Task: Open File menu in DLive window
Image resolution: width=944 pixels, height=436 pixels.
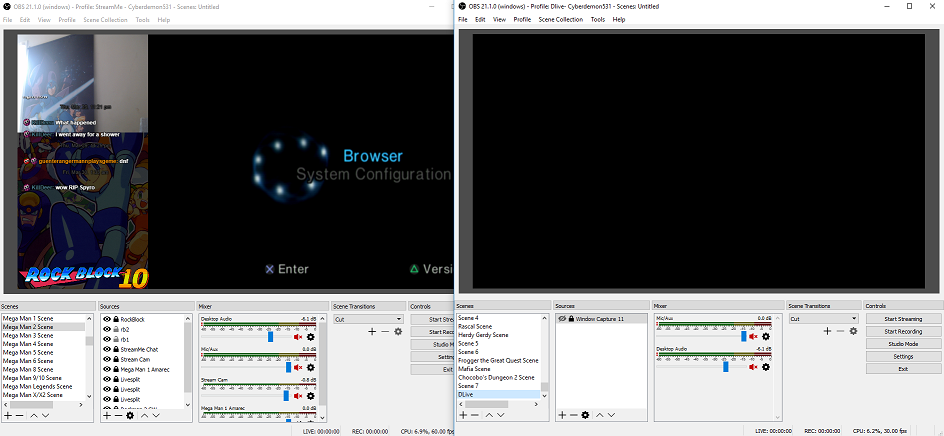Action: 462,19
